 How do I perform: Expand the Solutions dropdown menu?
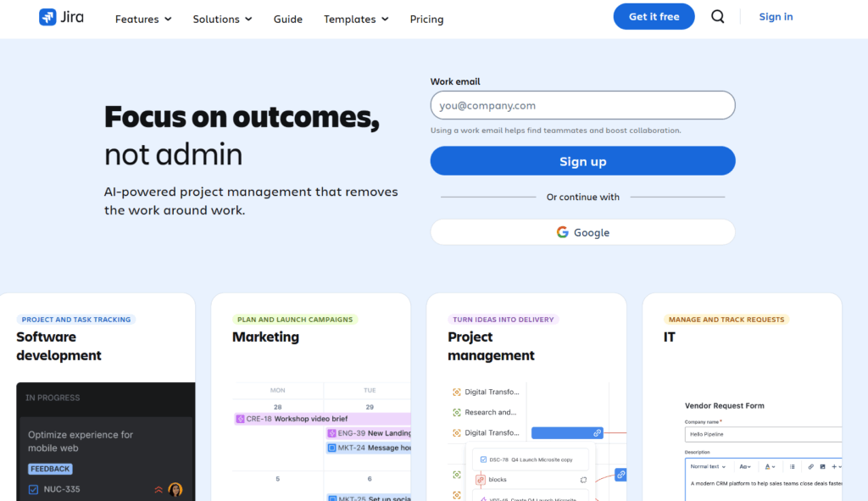[222, 19]
